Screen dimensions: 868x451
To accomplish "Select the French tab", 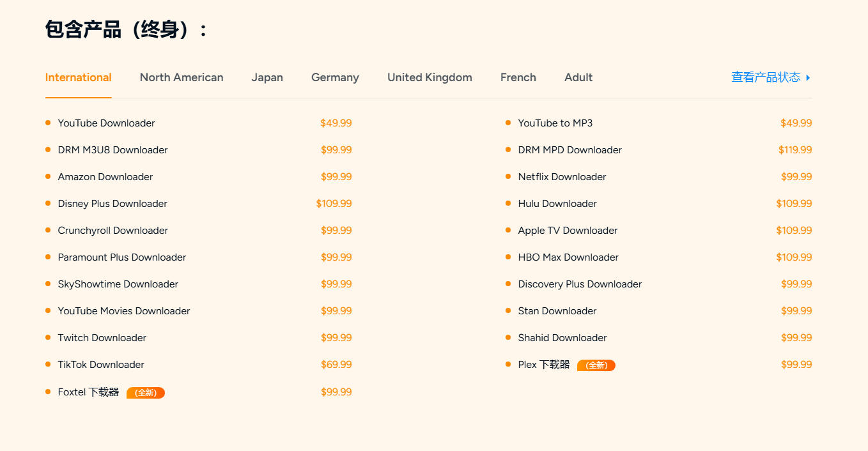I will coord(518,77).
